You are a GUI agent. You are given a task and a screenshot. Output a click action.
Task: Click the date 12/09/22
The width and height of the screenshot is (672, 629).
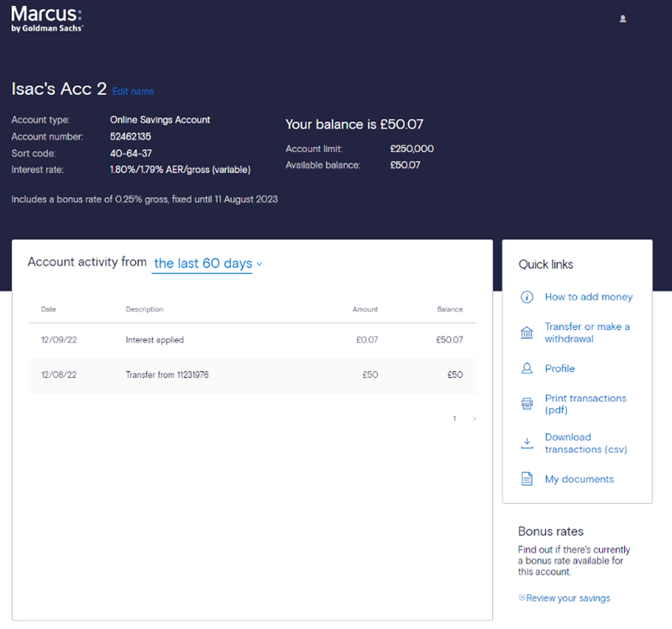coord(58,340)
